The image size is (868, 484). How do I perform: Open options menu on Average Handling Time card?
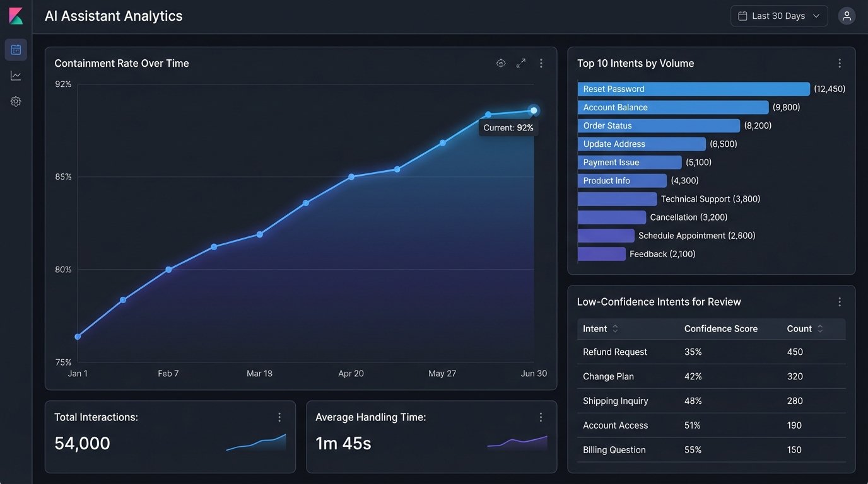pos(541,417)
